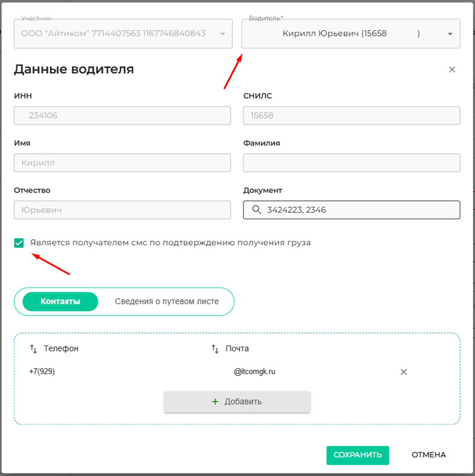Click the Фамилия input field
475x476 pixels.
[x=352, y=163]
